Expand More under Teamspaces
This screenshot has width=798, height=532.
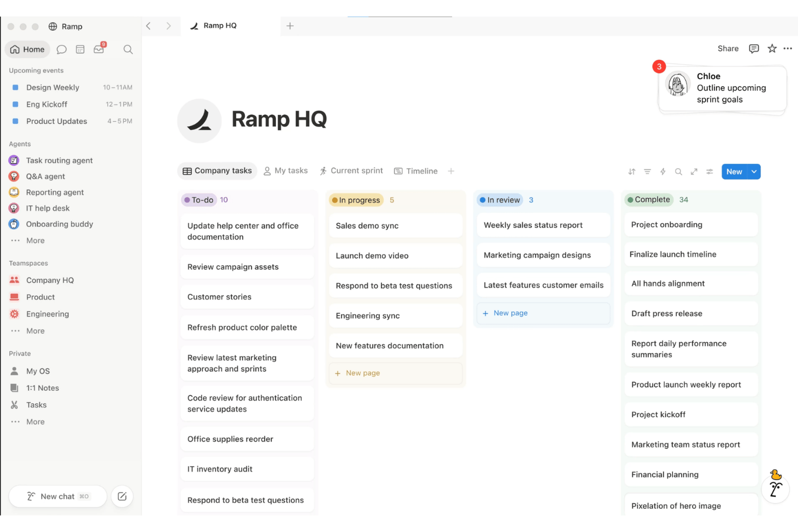(x=36, y=331)
